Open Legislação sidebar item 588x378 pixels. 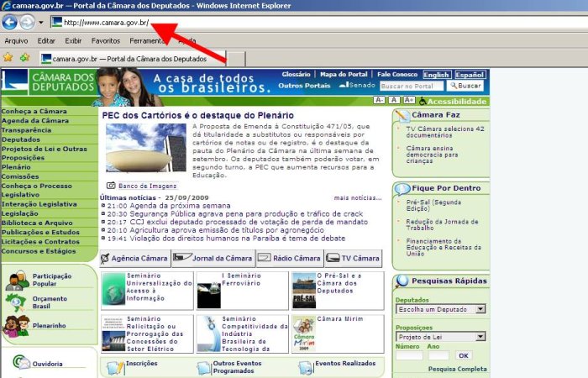(20, 213)
